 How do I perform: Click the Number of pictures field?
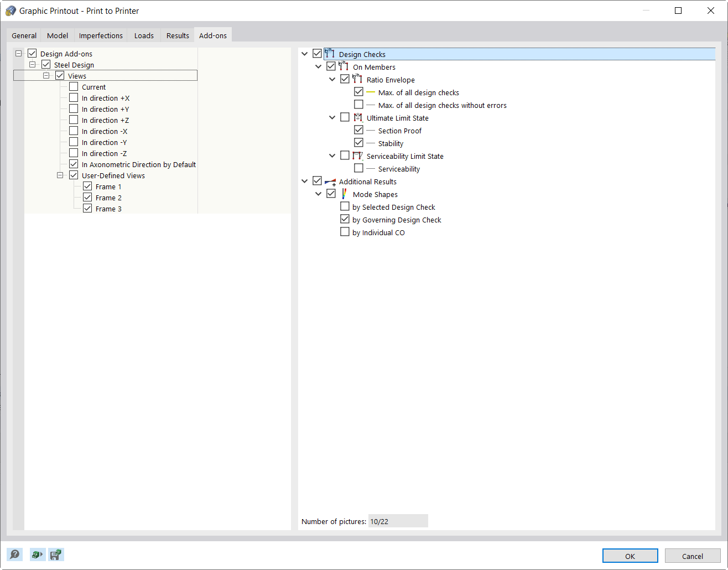click(x=398, y=521)
